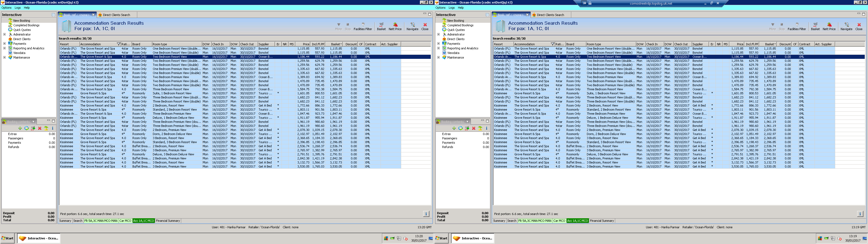This screenshot has width=868, height=244.
Task: Switch to Direct Clients Search tab in right window
Action: point(550,15)
